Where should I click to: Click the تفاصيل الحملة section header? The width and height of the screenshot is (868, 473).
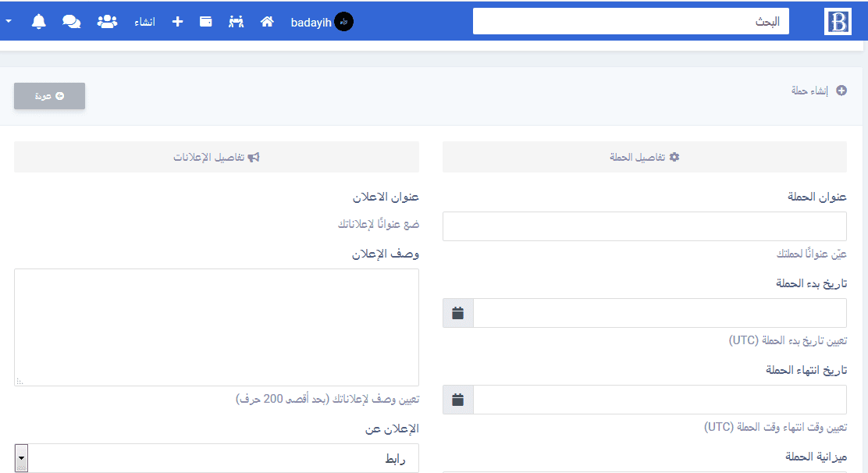[644, 157]
